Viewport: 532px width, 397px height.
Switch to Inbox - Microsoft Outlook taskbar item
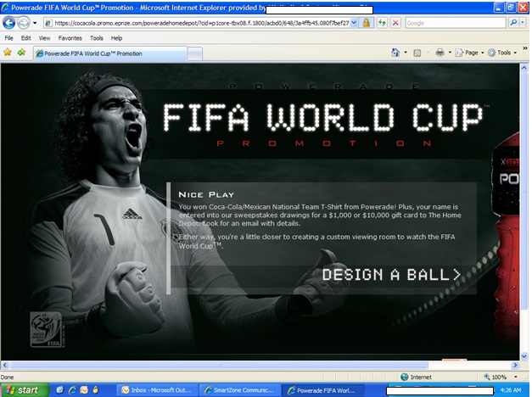[x=157, y=390]
